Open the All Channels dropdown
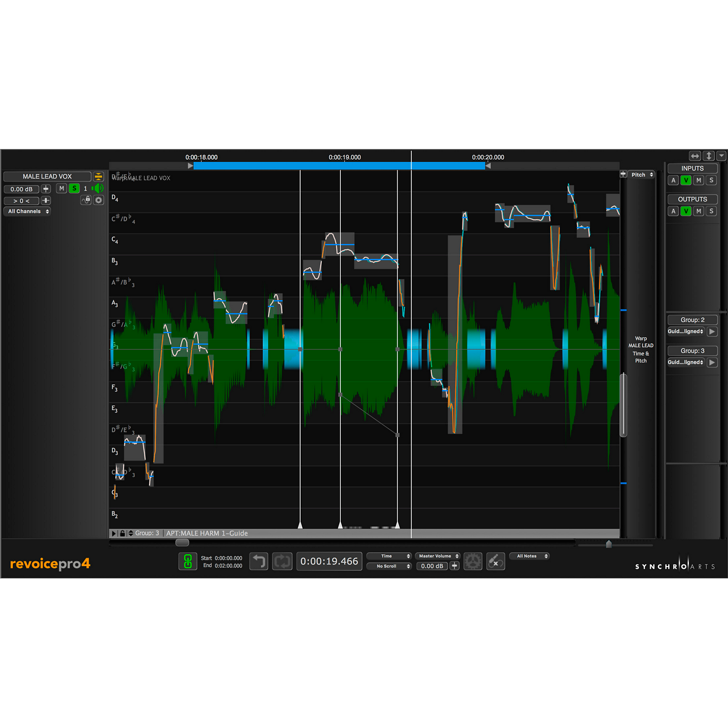This screenshot has width=728, height=728. 28,211
